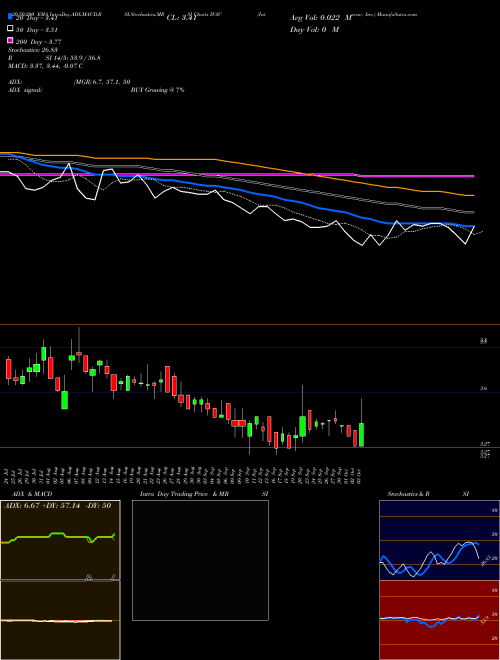Viewport: 500px width, 660px height.
Task: Click the MACD values line in header
Action: tap(45, 66)
